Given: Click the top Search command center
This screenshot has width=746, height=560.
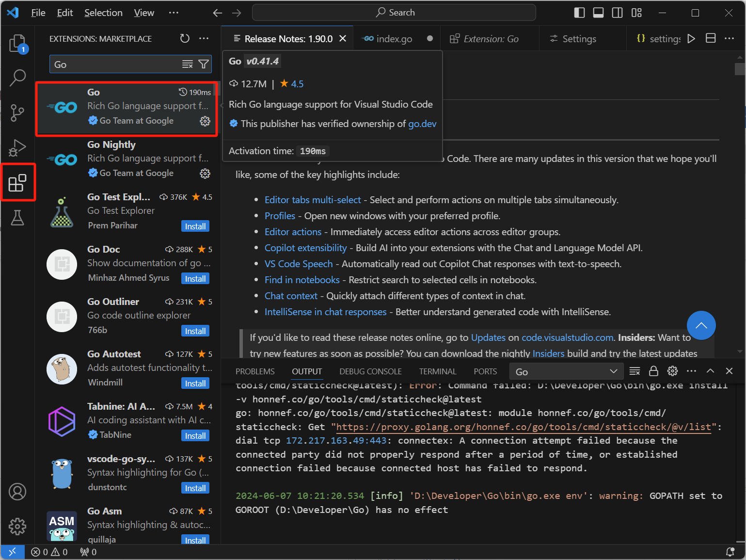Looking at the screenshot, I should tap(394, 13).
